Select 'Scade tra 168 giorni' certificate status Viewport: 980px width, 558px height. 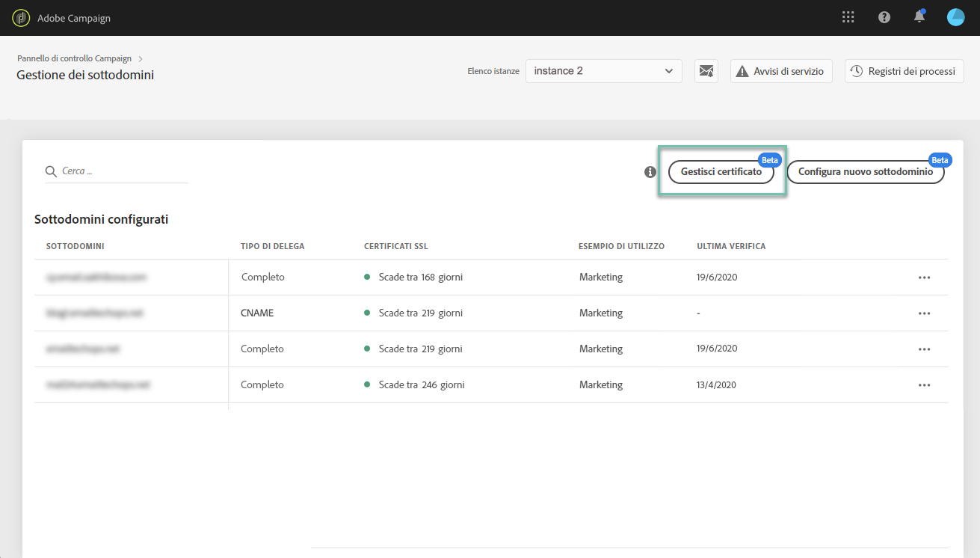pyautogui.click(x=420, y=278)
